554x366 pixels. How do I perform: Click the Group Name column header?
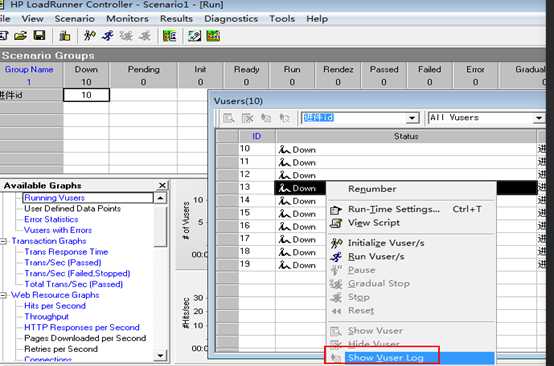click(29, 69)
